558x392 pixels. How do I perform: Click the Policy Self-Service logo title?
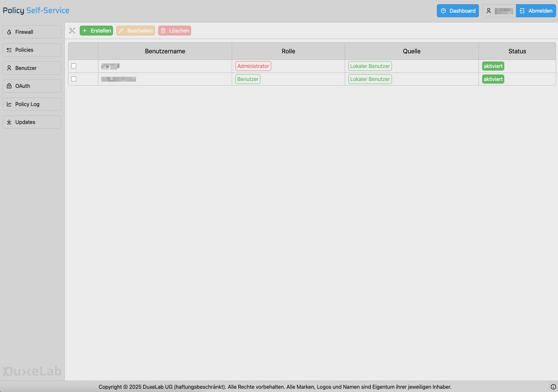click(x=36, y=10)
